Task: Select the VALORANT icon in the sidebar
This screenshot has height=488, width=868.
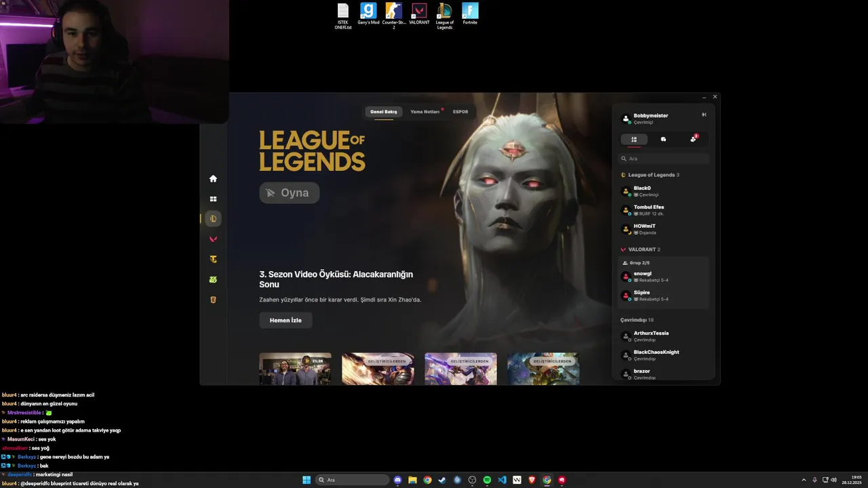Action: (x=213, y=239)
